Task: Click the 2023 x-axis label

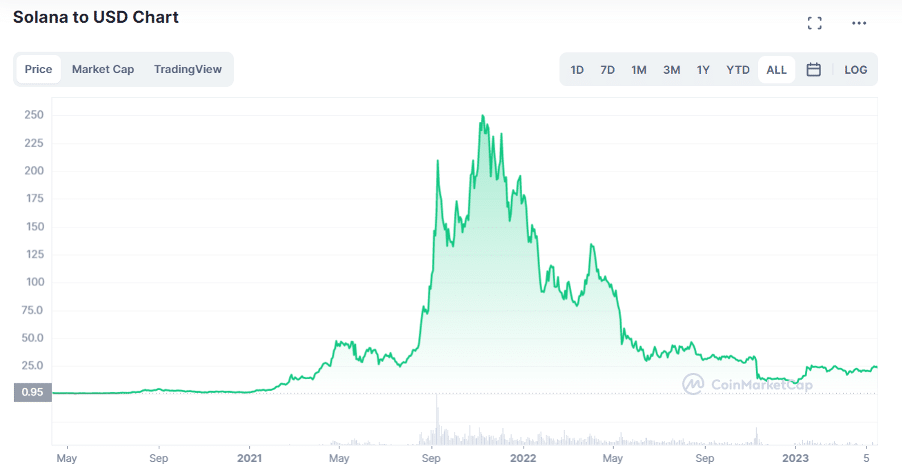Action: point(797,459)
